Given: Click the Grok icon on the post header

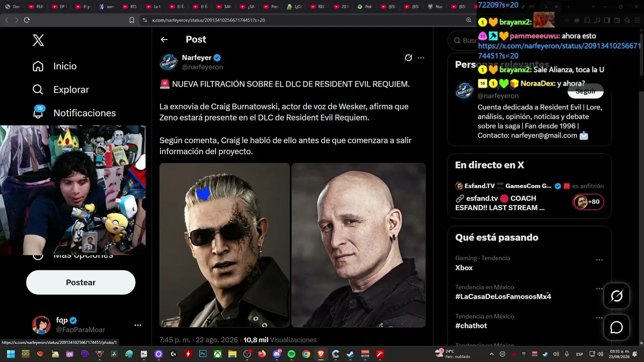Looking at the screenshot, I should [409, 58].
